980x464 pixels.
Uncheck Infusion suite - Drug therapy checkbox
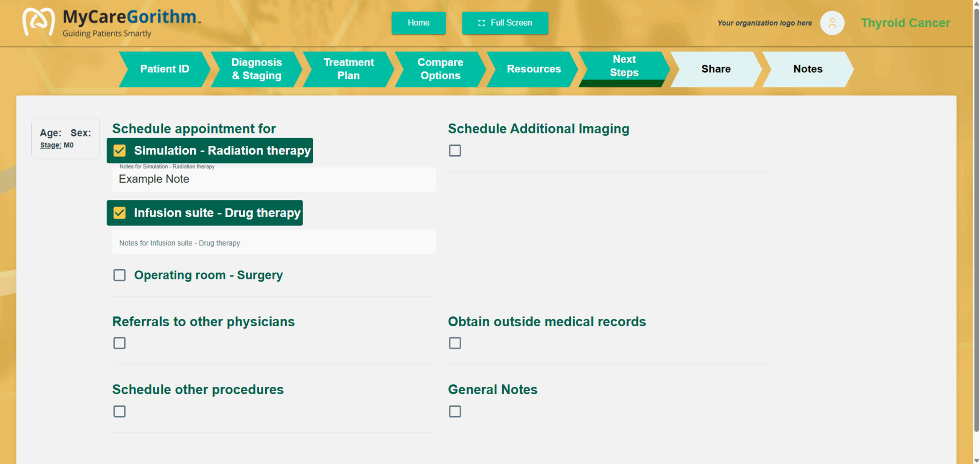(119, 213)
